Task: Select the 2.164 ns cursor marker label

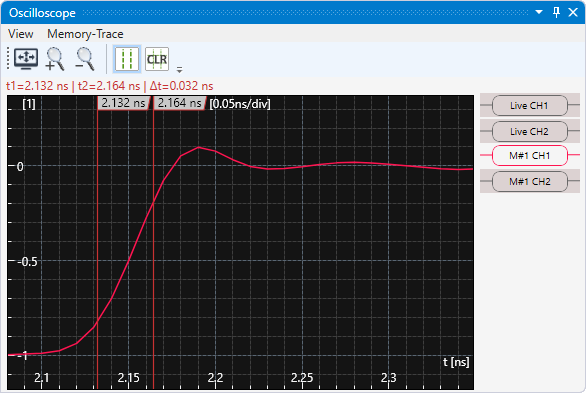Action: click(180, 103)
